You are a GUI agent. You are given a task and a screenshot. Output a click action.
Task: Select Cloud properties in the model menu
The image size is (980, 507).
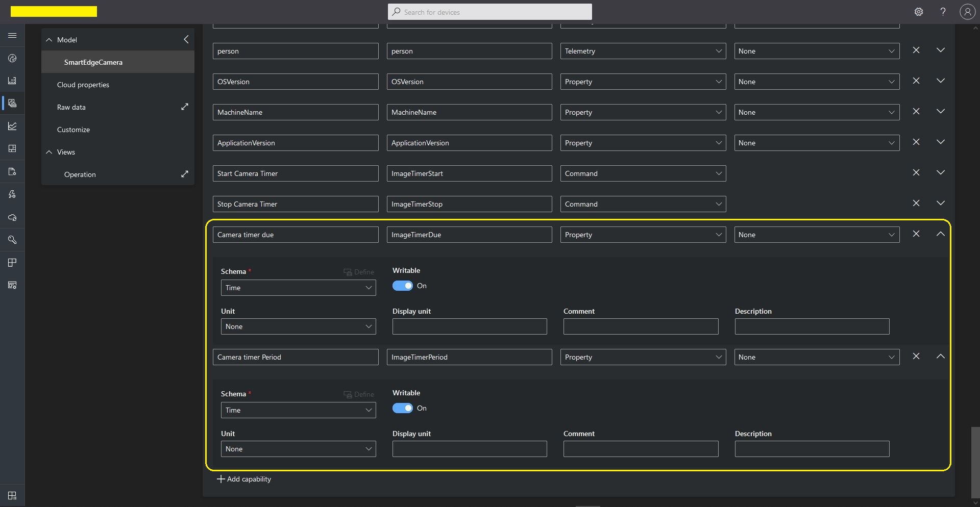[83, 85]
